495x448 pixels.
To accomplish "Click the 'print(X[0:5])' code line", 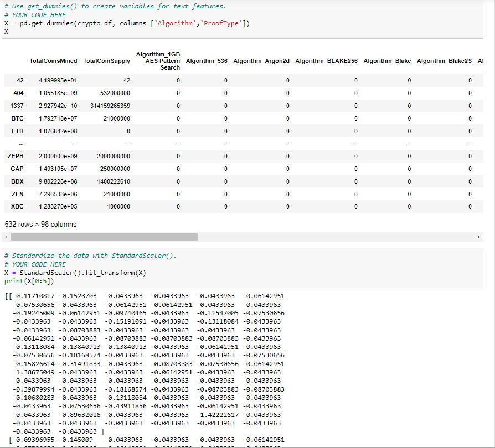I will coord(29,281).
